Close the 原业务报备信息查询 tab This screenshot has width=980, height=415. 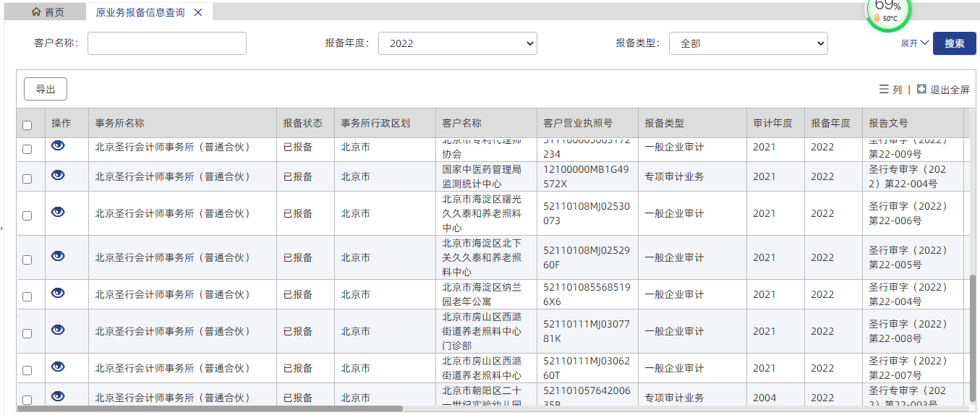[198, 12]
